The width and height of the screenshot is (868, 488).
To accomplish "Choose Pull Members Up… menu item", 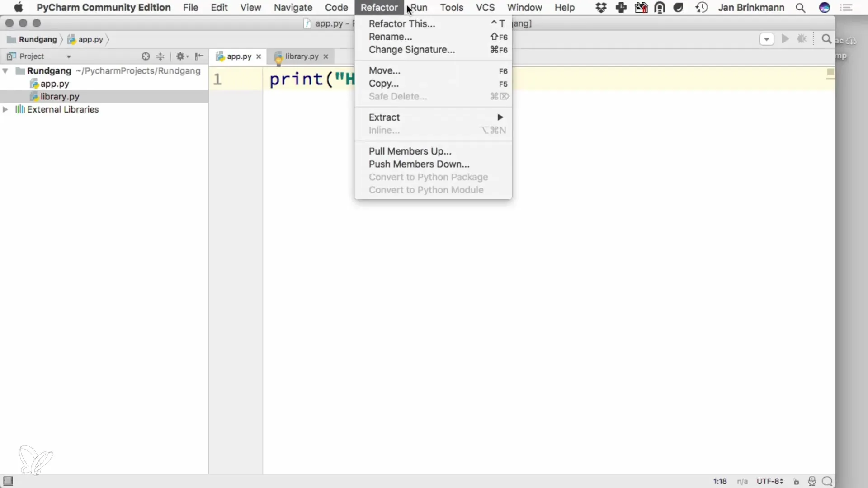I will coord(433,151).
